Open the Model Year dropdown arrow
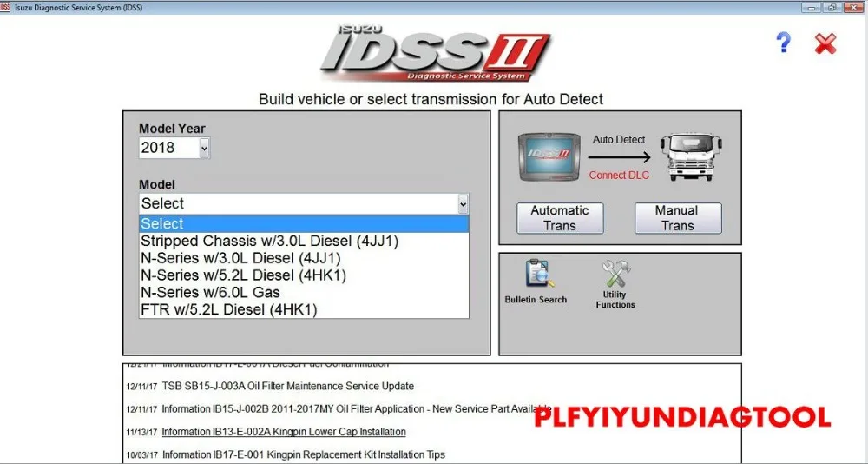 pos(204,148)
